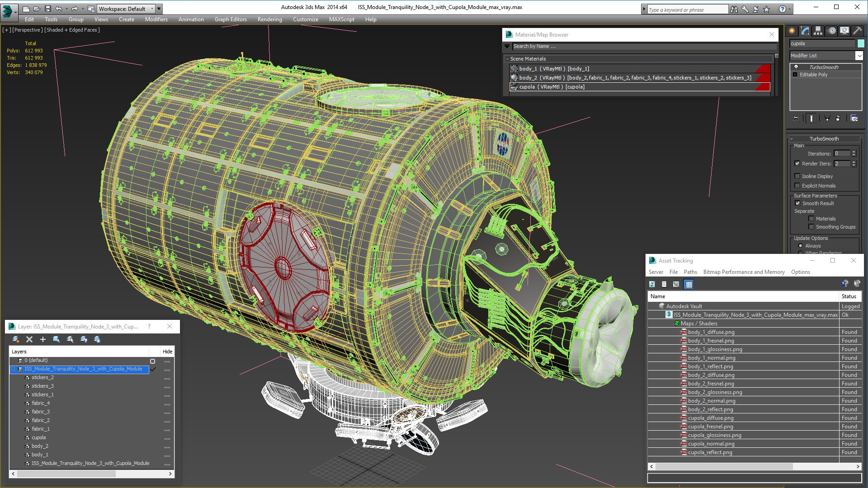Enable Separate by Smoothing Groups checkbox
This screenshot has width=868, height=488.
(811, 227)
